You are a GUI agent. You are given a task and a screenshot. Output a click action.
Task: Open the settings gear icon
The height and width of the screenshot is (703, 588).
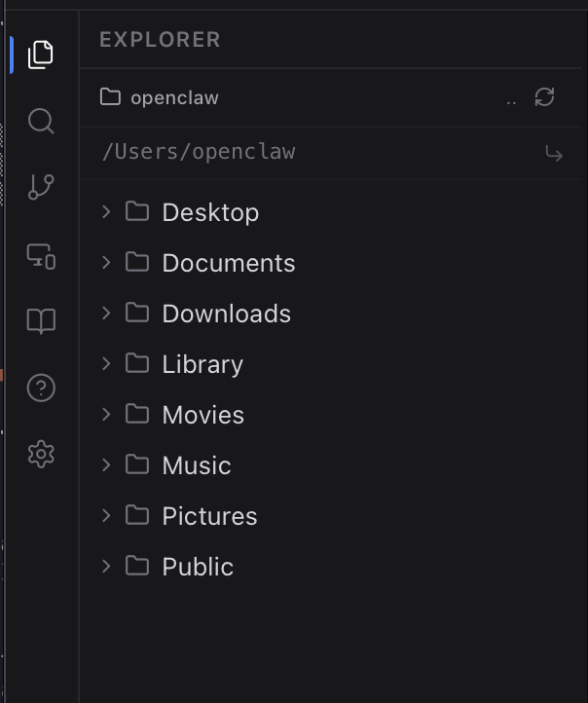[x=41, y=454]
